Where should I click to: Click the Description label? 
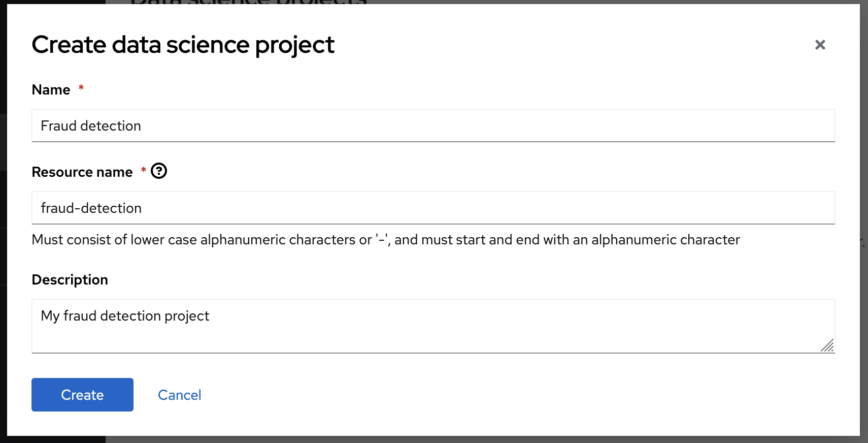[x=70, y=279]
